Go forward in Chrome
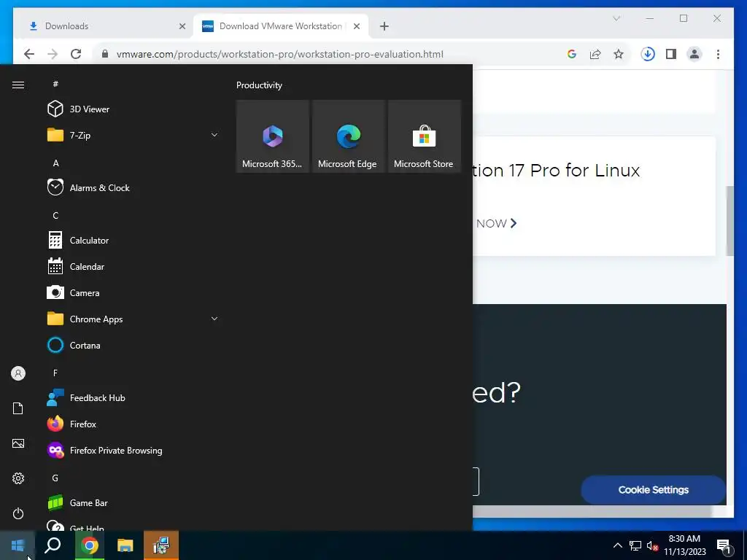The width and height of the screenshot is (747, 560). tap(53, 54)
